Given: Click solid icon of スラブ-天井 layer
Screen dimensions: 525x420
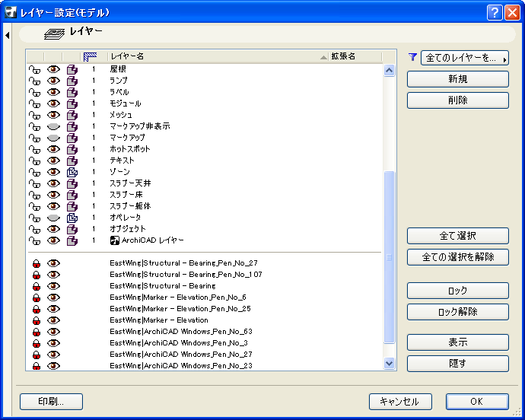Looking at the screenshot, I should 72,183.
